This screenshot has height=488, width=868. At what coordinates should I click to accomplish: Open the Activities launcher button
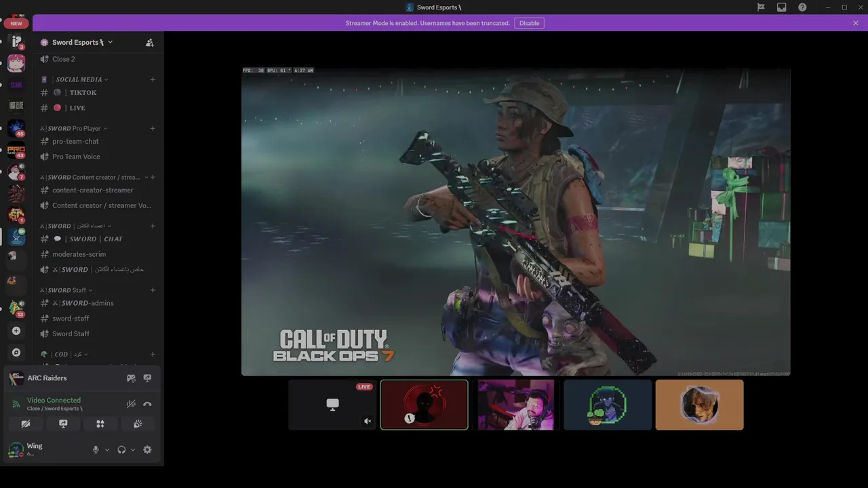click(100, 424)
